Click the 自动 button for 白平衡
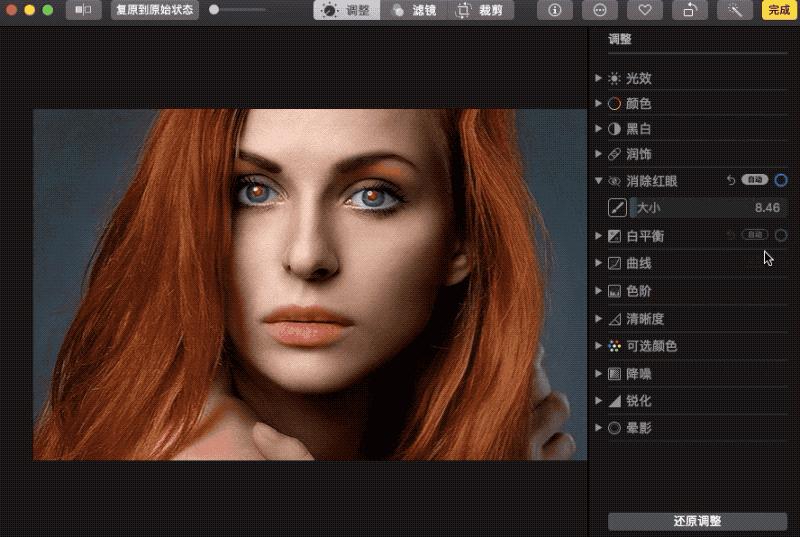 pyautogui.click(x=755, y=236)
